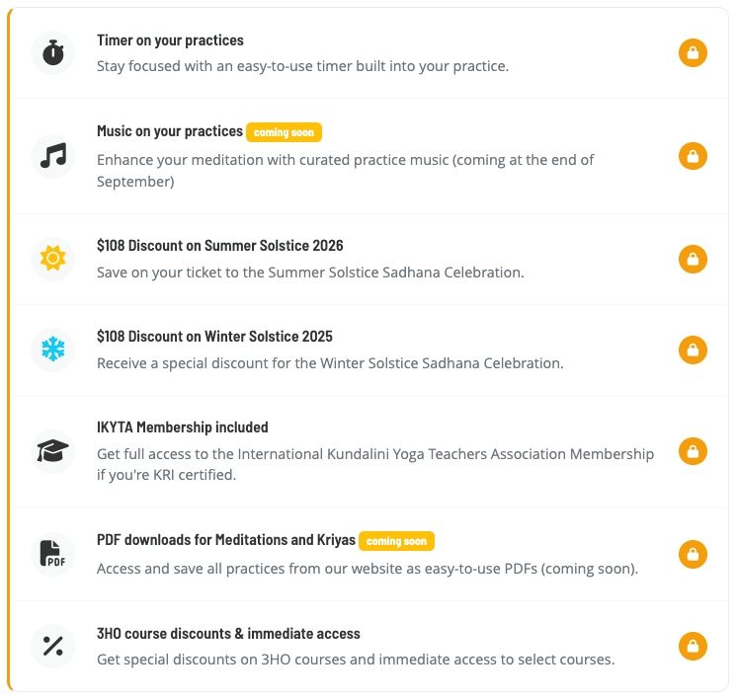Click the PDF file icon
This screenshot has width=737, height=700.
tap(52, 554)
